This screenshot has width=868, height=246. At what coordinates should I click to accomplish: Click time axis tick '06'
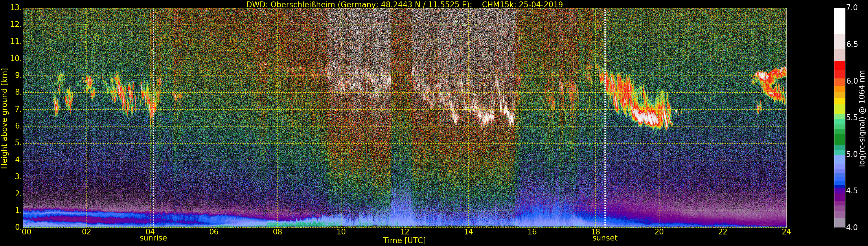click(x=214, y=232)
